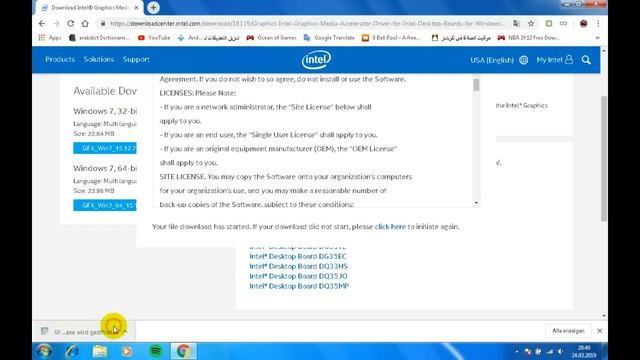Click the Intel logo
This screenshot has width=640, height=360.
pyautogui.click(x=316, y=60)
